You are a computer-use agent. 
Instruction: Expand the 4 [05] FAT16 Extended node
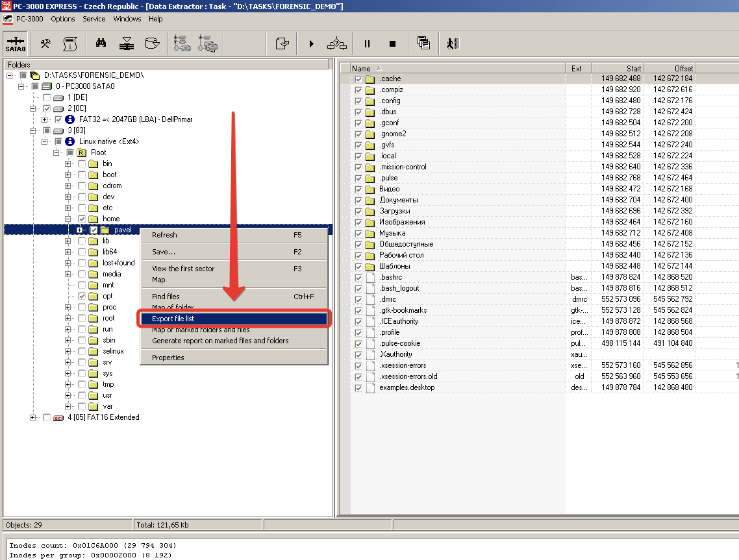coord(33,417)
